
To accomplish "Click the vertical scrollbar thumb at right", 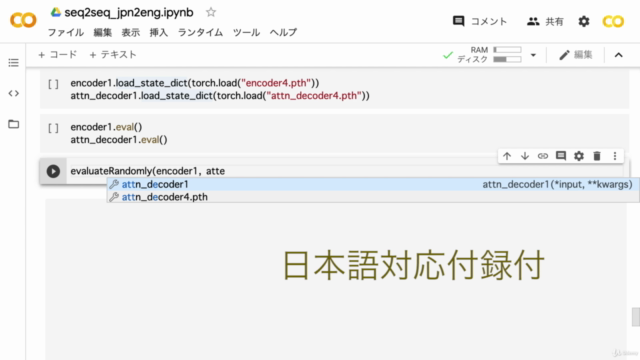I will pos(636,317).
